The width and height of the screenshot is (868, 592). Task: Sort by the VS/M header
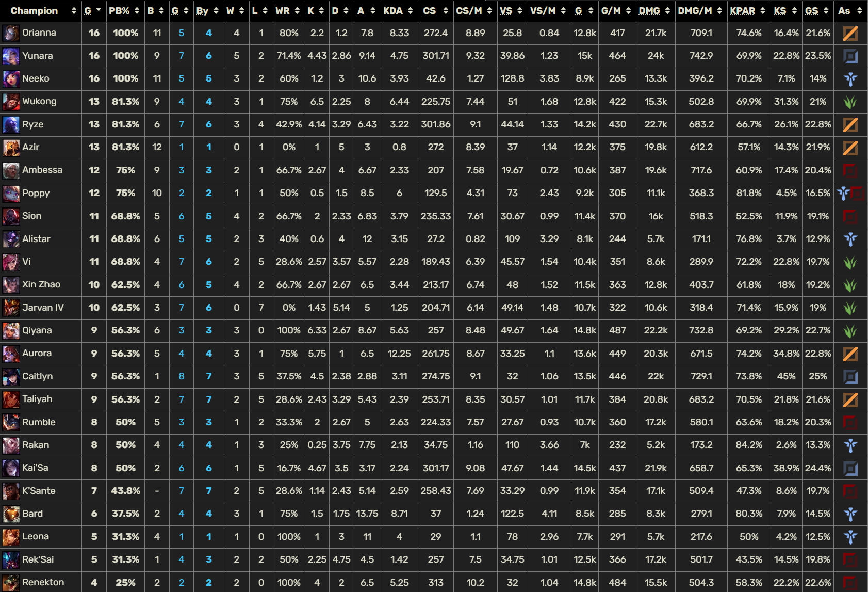click(548, 11)
